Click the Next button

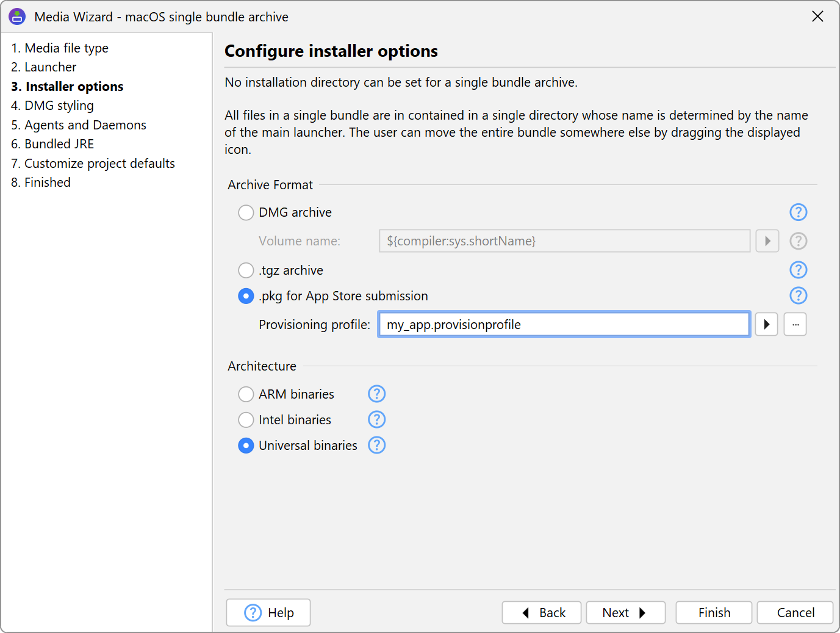[x=625, y=613]
